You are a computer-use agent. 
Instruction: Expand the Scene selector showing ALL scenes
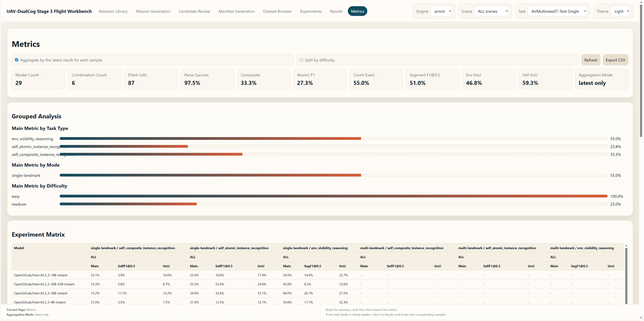pos(491,11)
